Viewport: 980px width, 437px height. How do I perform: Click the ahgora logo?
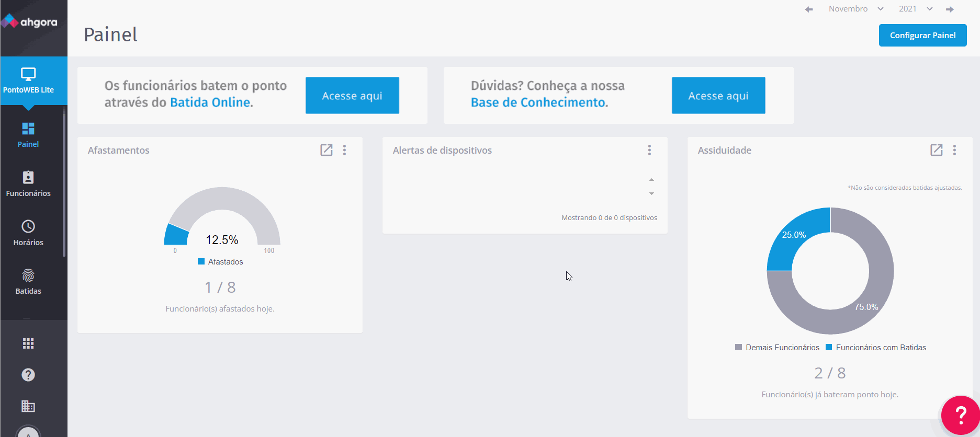pyautogui.click(x=29, y=22)
